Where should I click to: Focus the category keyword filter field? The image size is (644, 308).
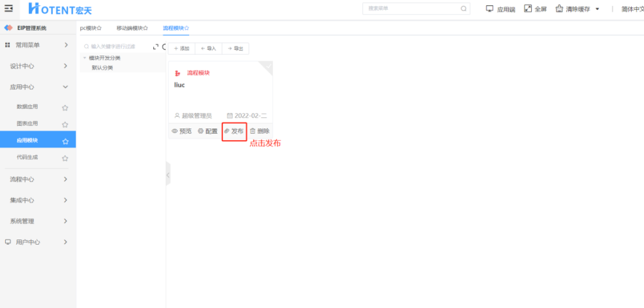click(x=116, y=47)
